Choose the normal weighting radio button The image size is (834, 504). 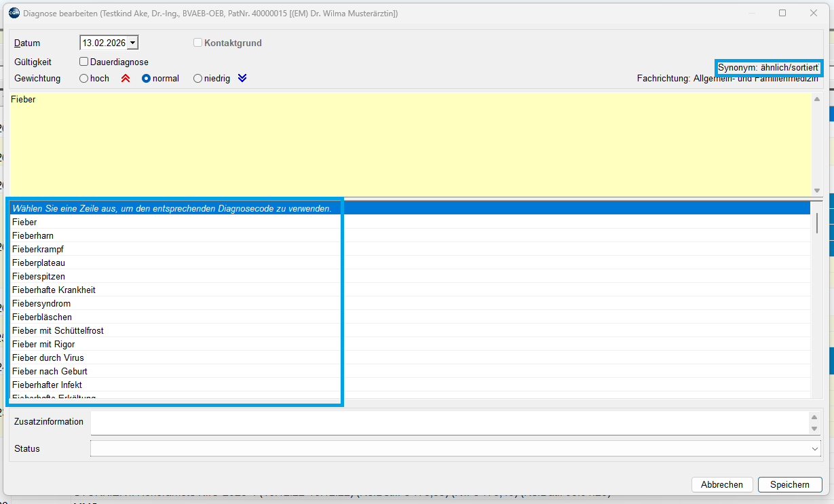point(146,79)
